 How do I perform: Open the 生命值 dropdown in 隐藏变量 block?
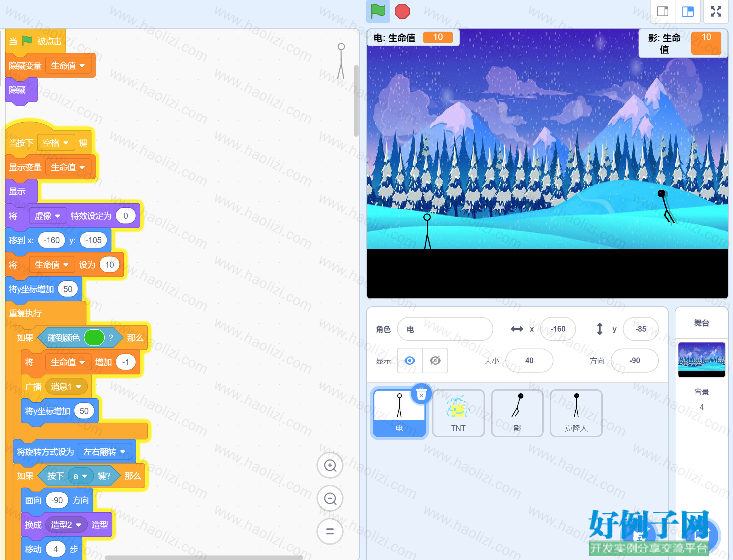68,66
